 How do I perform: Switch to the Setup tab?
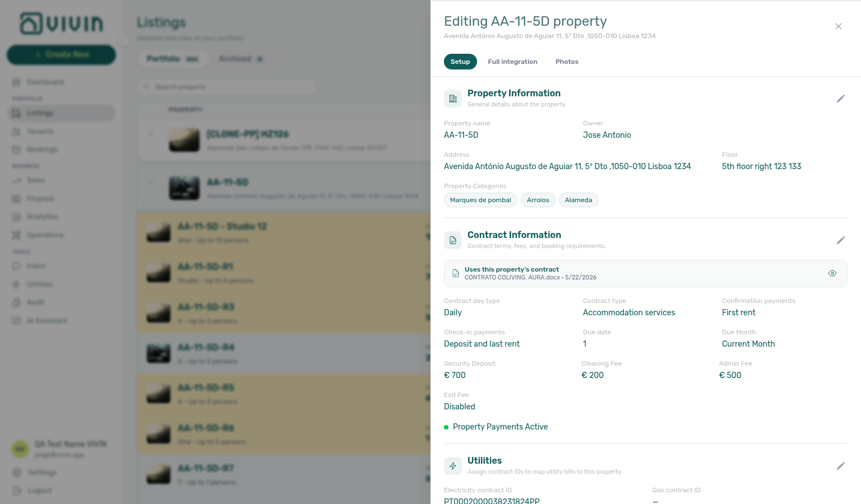coord(460,62)
